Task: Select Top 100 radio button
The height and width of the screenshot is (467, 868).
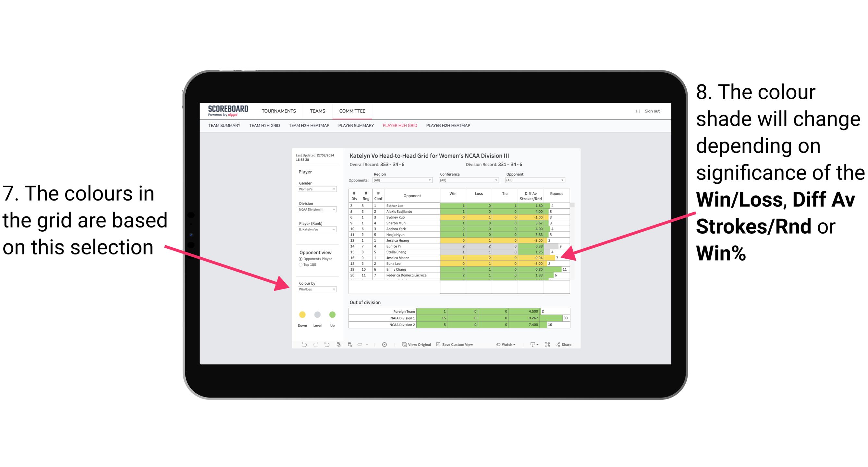Action: [301, 265]
